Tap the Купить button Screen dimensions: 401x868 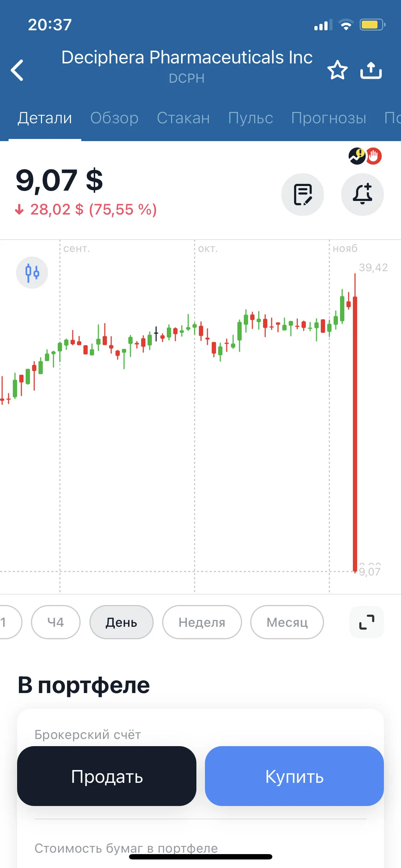tap(294, 776)
